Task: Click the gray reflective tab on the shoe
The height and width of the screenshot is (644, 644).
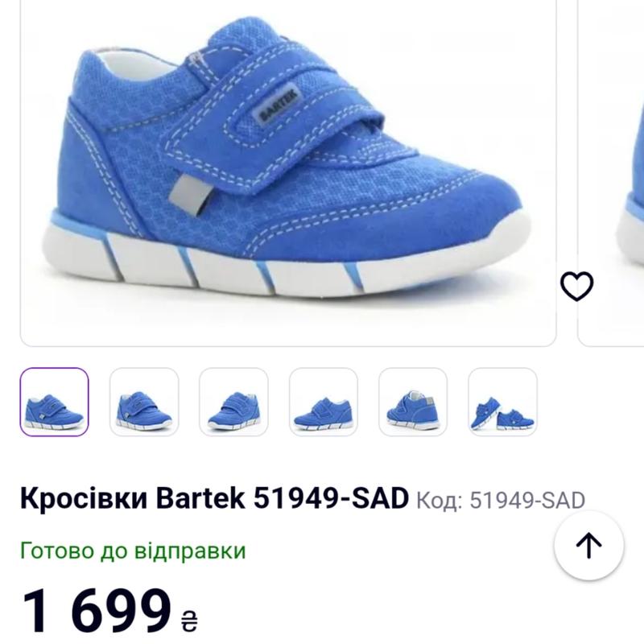Action: [x=191, y=194]
